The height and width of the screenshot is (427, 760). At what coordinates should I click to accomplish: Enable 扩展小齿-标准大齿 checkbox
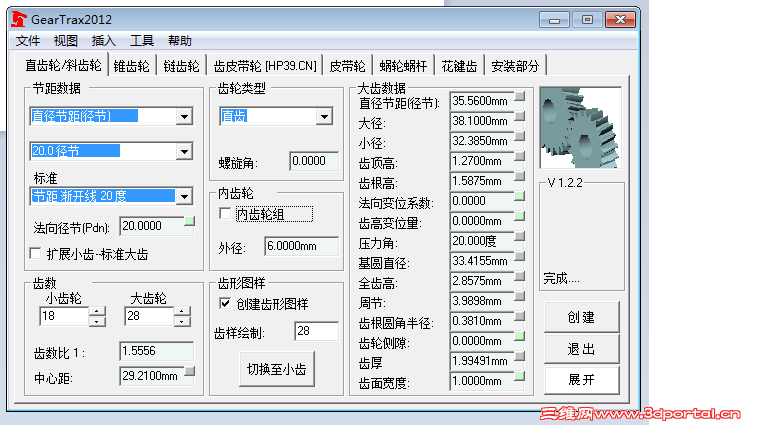35,253
